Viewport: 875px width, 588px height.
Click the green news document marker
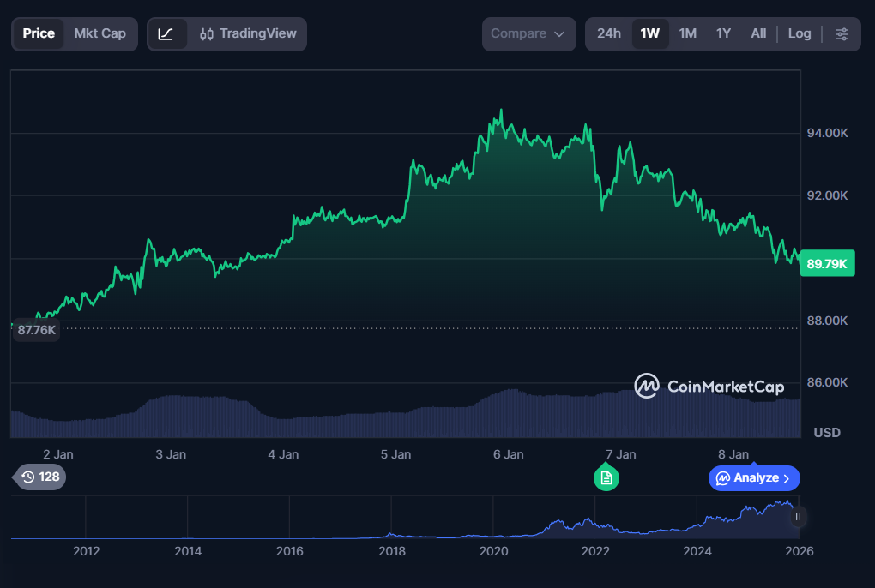(606, 477)
